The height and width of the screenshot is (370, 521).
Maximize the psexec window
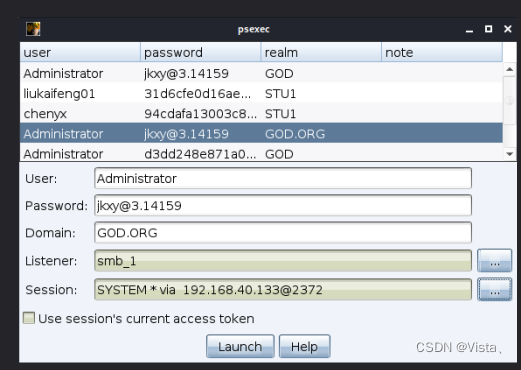click(x=488, y=29)
